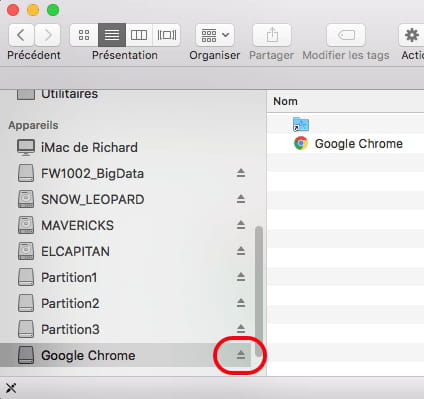424x399 pixels.
Task: Click the SNOW_LEOPARD hard drive icon
Action: [26, 199]
